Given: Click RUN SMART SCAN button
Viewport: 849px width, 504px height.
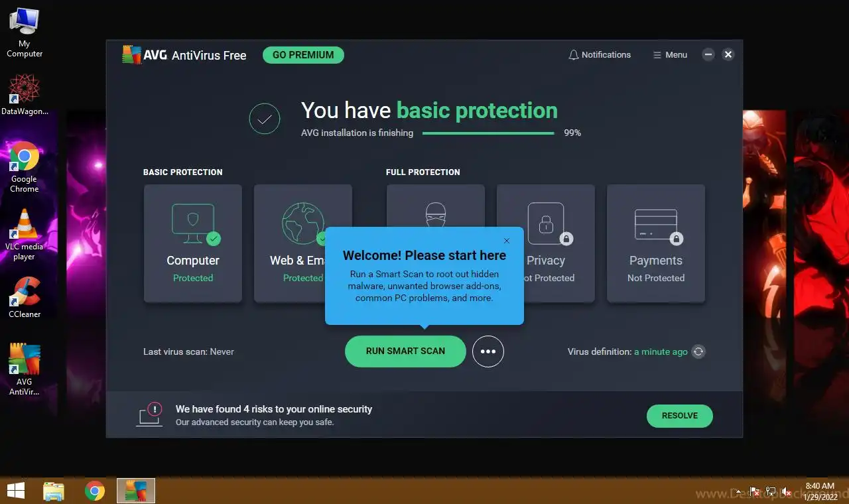Looking at the screenshot, I should [x=405, y=351].
